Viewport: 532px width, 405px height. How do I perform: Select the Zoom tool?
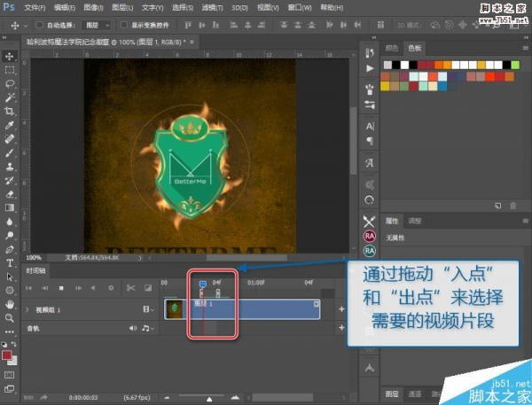pos(10,316)
